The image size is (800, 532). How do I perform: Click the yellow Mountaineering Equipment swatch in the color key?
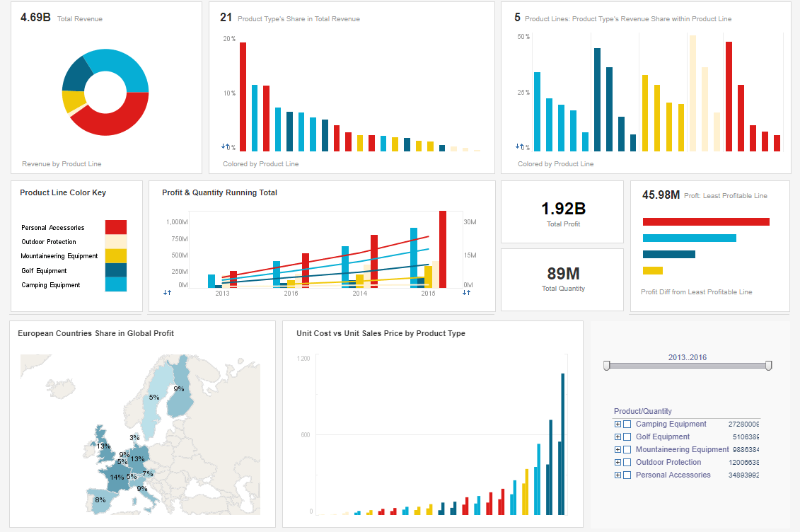tap(117, 256)
